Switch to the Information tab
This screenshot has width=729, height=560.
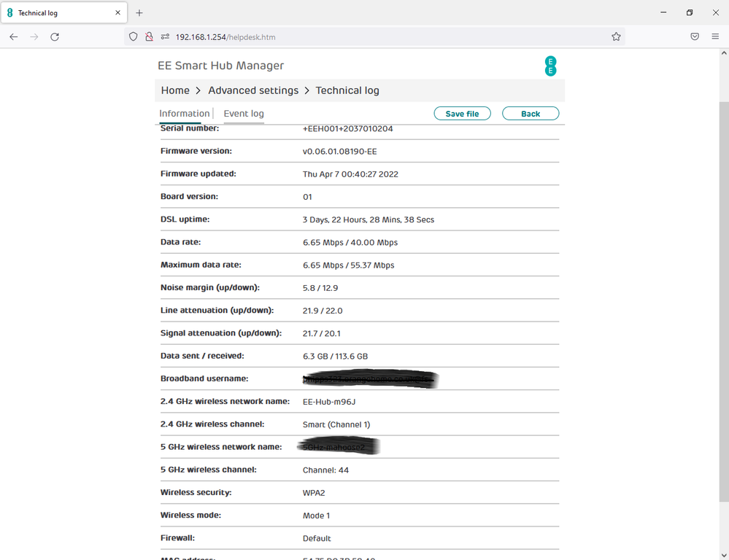coord(184,114)
